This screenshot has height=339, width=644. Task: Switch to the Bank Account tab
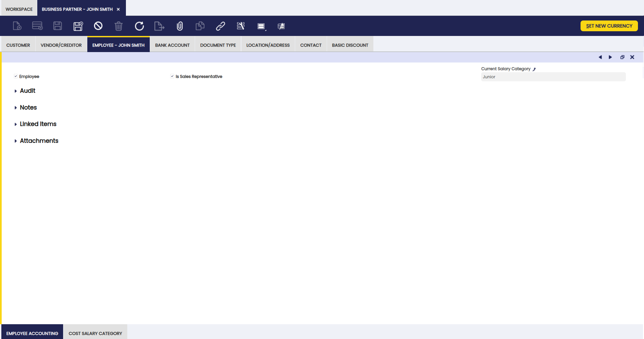point(172,45)
